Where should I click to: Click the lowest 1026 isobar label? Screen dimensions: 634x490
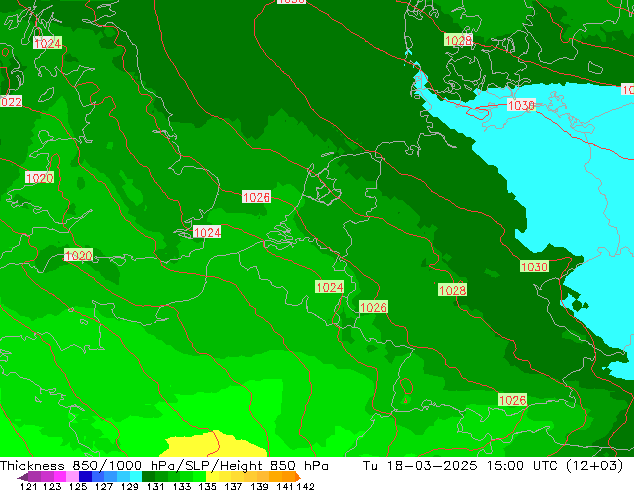point(512,400)
